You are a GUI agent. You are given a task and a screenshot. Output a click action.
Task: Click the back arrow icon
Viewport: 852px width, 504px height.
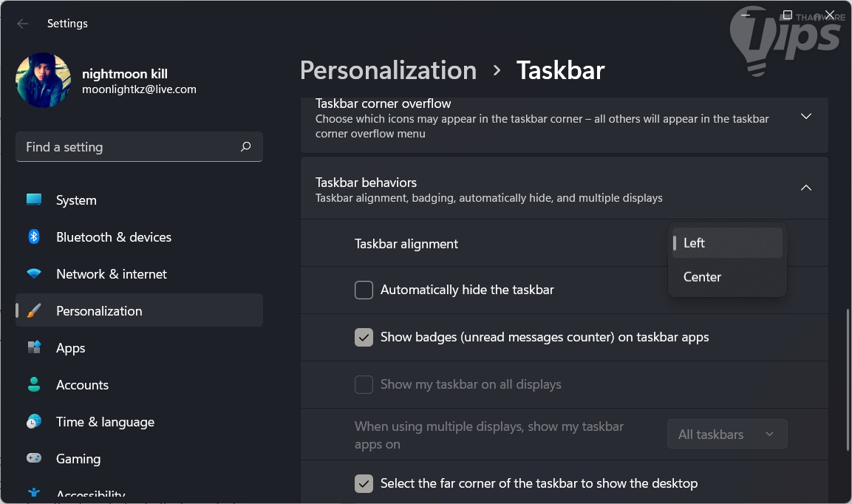click(x=23, y=24)
